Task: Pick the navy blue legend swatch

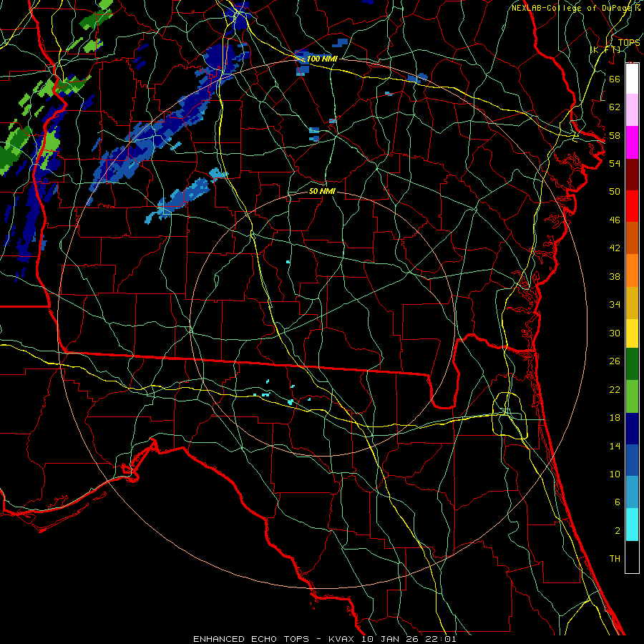Action: click(632, 429)
